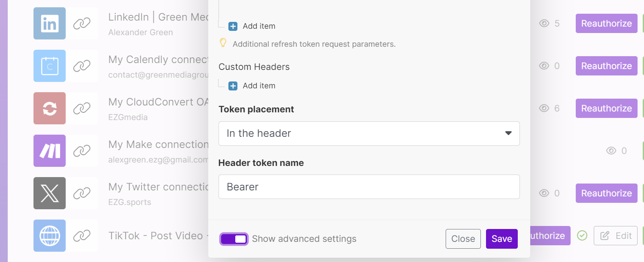Click the TikTok HTTP globe icon
This screenshot has width=644, height=262.
pos(49,236)
